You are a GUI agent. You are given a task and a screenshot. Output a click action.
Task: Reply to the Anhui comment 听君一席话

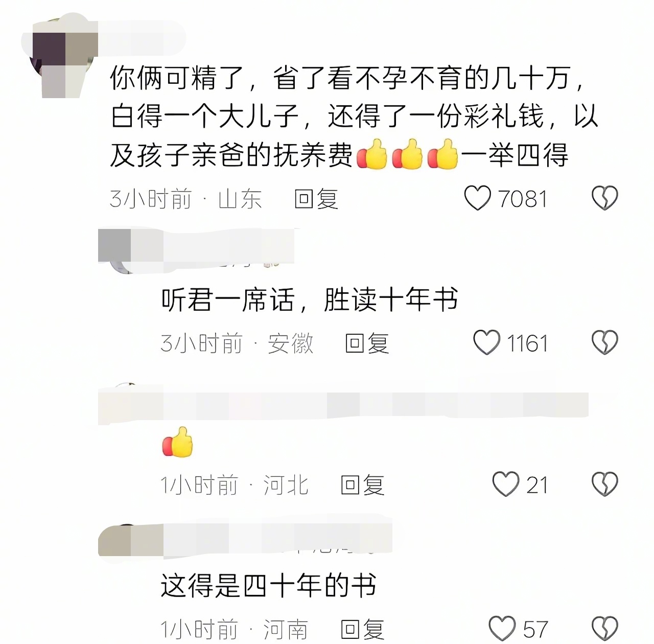pyautogui.click(x=367, y=343)
